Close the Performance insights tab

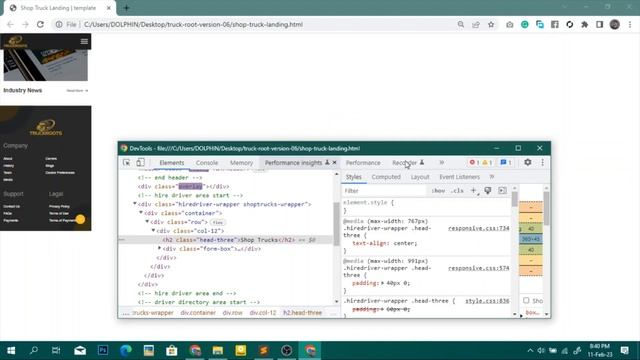[335, 162]
